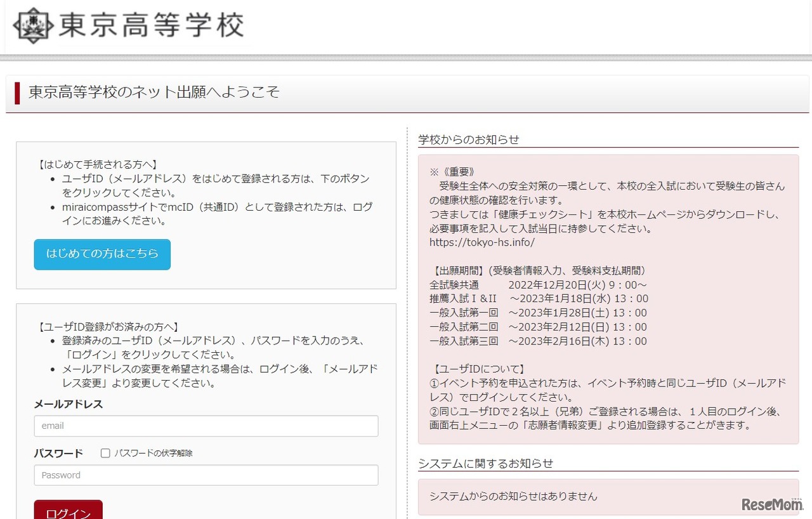
Task: Click the メールアドレス field label
Action: [x=68, y=404]
